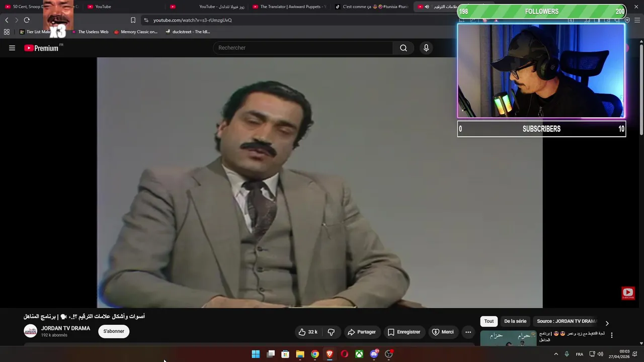Screen dimensions: 644x362
Task: Launch Microsoft Store from taskbar
Action: [x=285, y=354]
